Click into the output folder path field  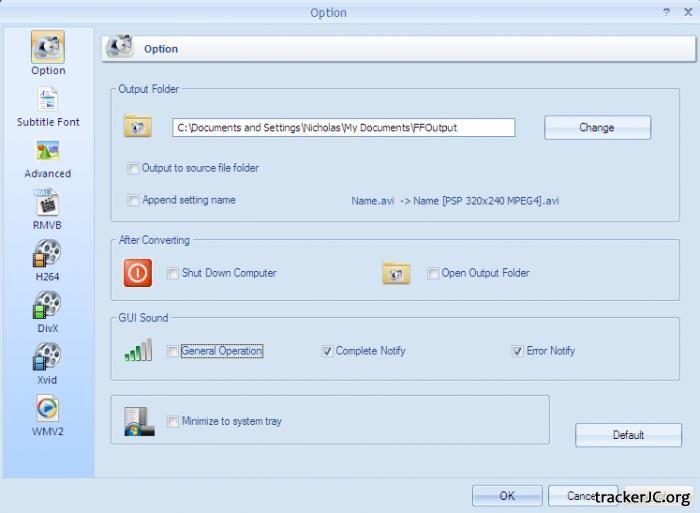343,127
